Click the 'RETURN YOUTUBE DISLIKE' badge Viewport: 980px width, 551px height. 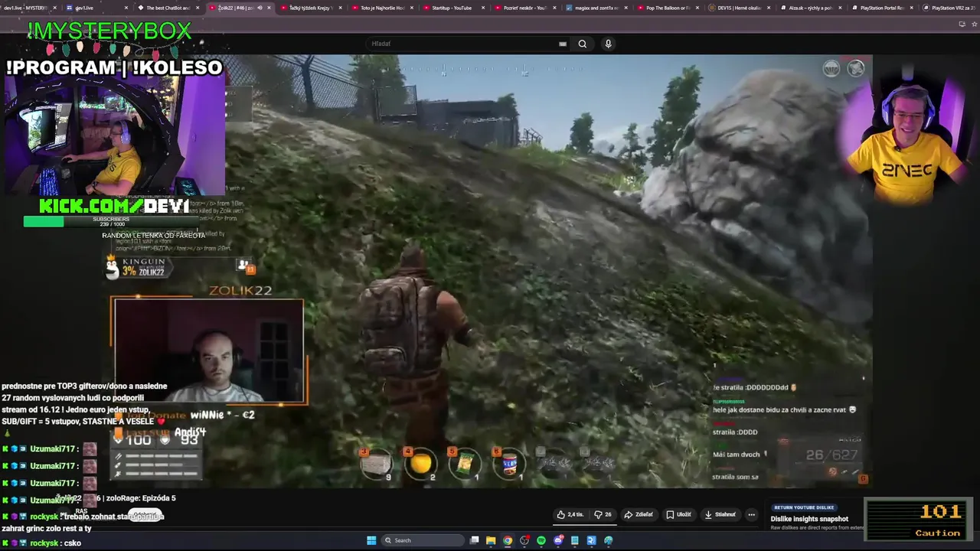tap(804, 507)
